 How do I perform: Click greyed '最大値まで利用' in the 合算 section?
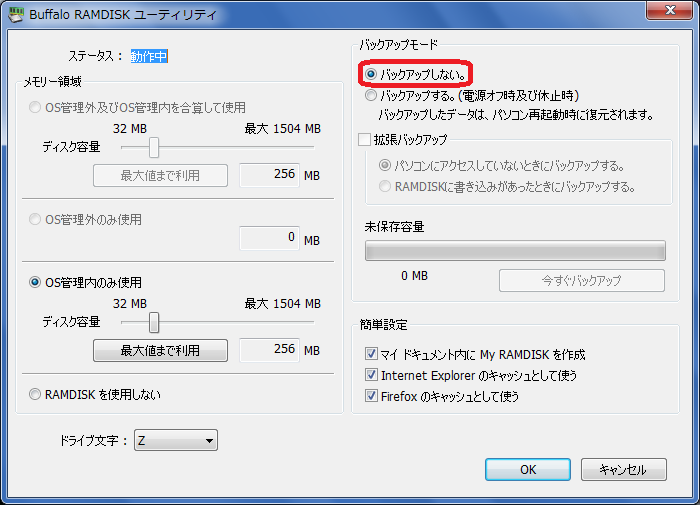(160, 175)
